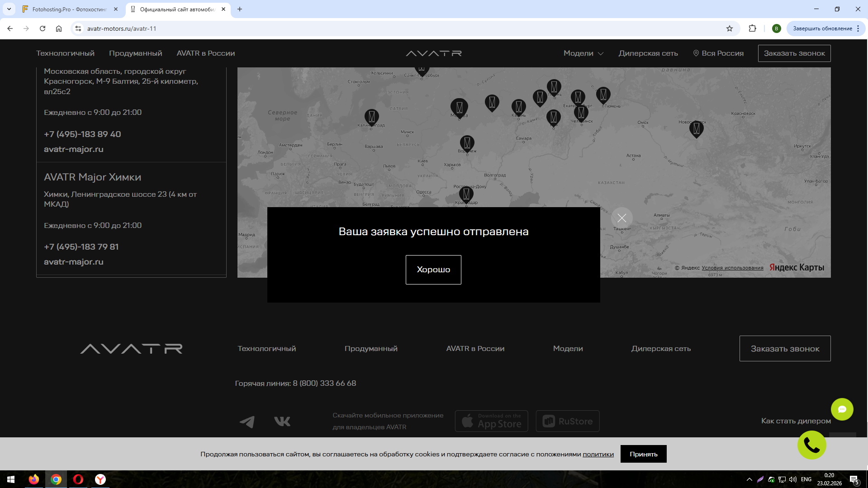Click the политики link in cookie notice
This screenshot has width=868, height=488.
[598, 454]
